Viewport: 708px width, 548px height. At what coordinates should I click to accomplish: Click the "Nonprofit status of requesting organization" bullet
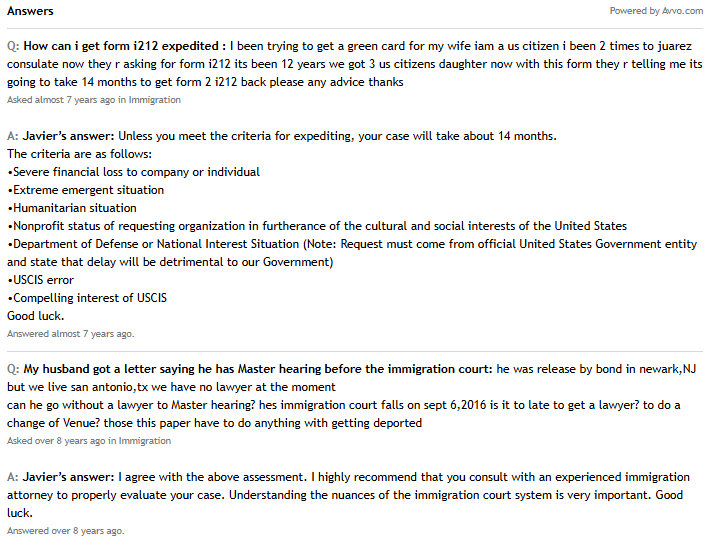[x=317, y=226]
